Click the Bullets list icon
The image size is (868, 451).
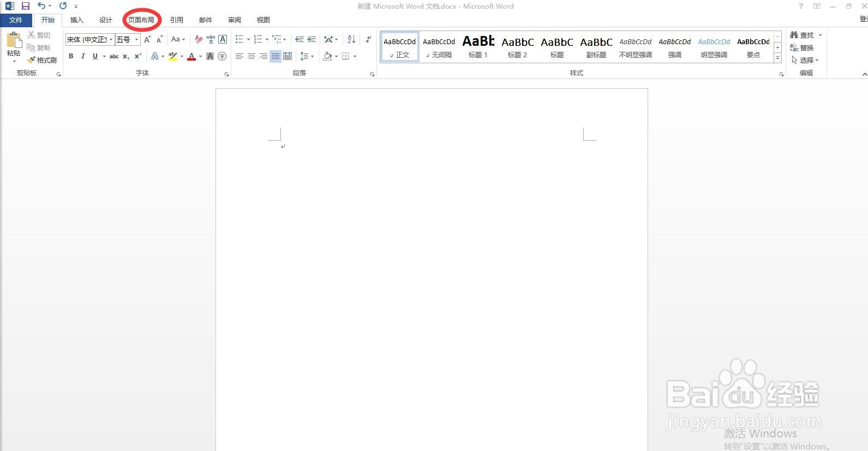[239, 39]
